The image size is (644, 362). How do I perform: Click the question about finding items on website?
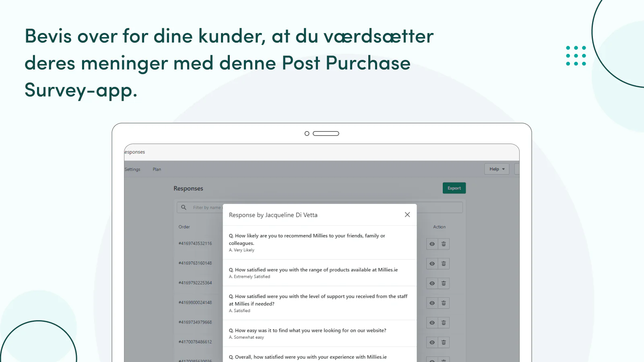click(308, 331)
